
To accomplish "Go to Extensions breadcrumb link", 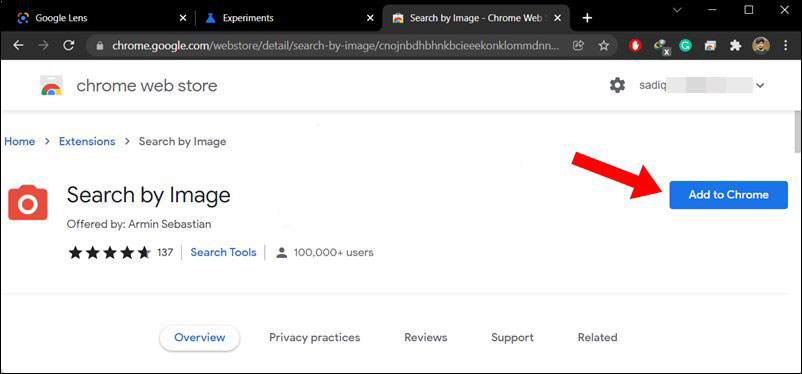I will [87, 142].
